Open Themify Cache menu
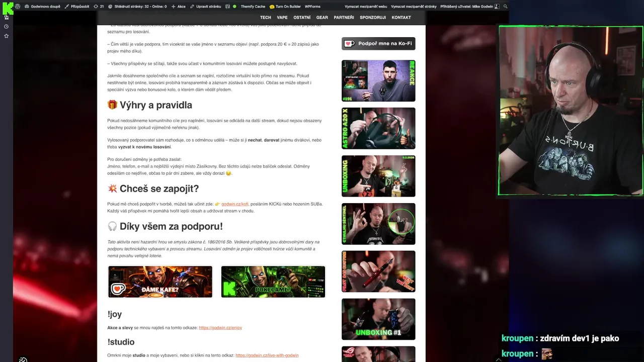This screenshot has width=644, height=362. [x=253, y=7]
